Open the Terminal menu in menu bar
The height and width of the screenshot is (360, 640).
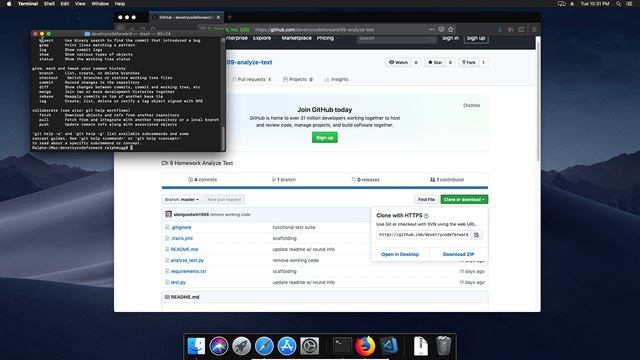click(28, 4)
